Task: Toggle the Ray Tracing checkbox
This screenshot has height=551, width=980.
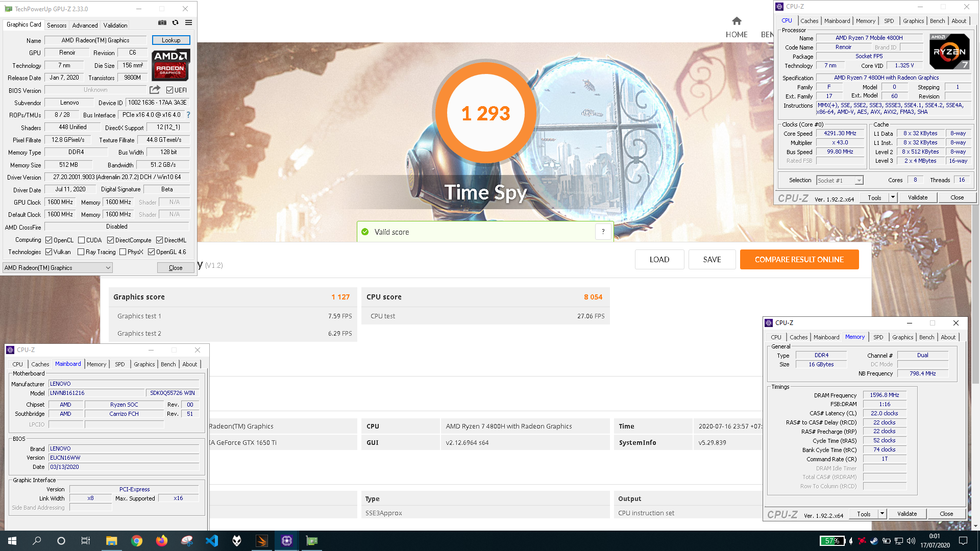Action: coord(81,252)
